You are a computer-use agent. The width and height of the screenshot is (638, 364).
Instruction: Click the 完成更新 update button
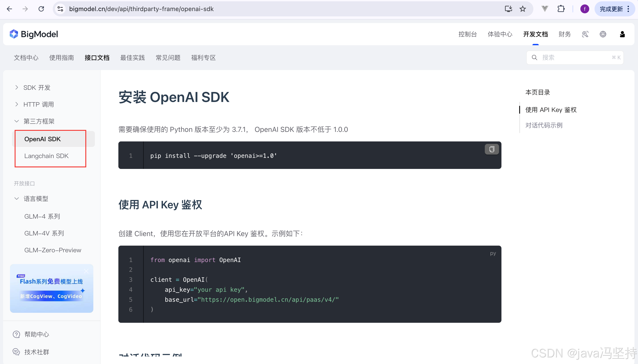pyautogui.click(x=611, y=9)
